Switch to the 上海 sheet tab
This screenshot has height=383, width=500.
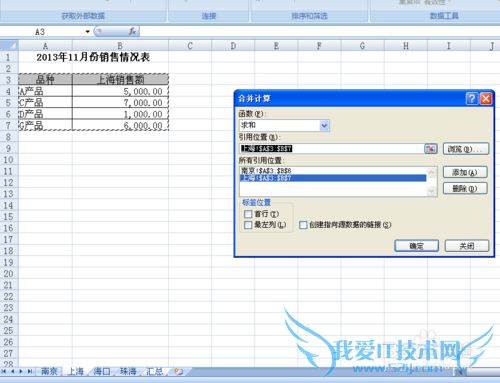click(x=76, y=371)
